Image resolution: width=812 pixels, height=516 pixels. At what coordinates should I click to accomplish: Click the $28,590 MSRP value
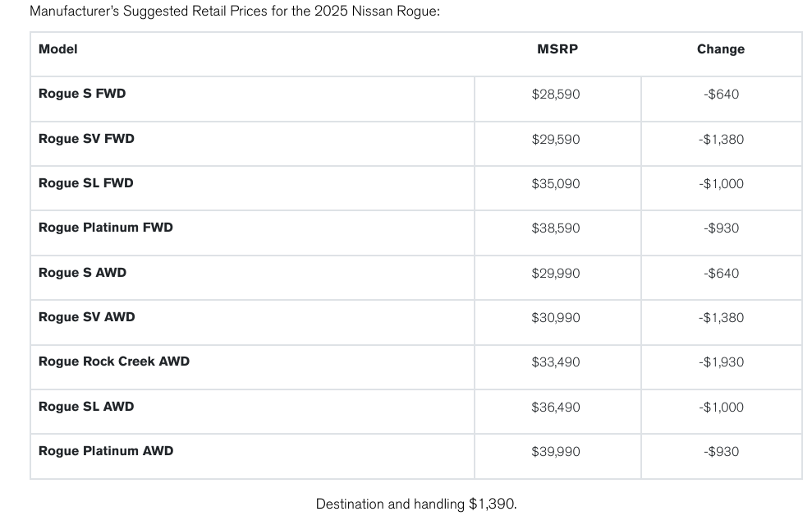point(556,94)
